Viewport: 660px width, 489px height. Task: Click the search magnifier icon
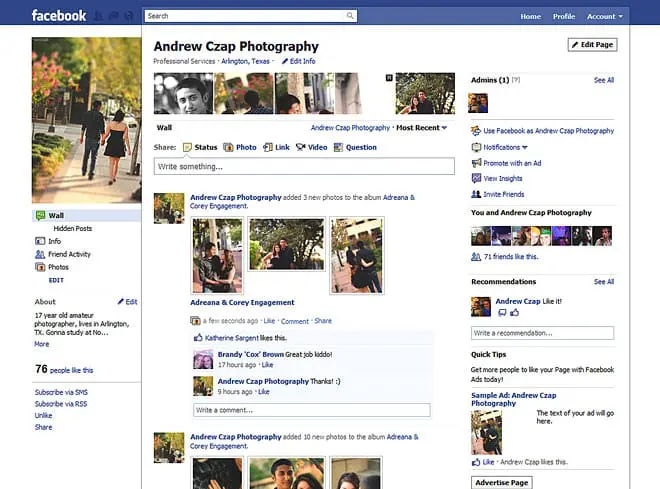[350, 16]
